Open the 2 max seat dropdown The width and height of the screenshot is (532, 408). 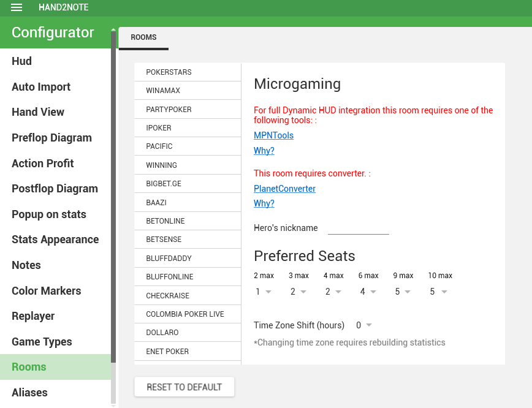pyautogui.click(x=264, y=292)
